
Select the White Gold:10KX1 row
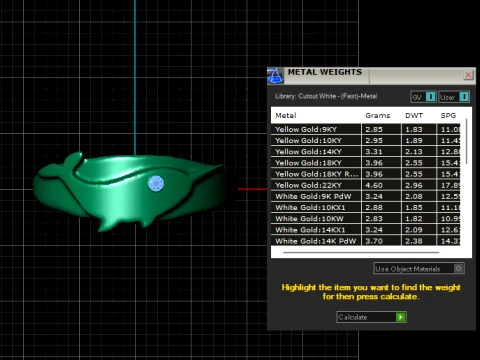point(366,207)
